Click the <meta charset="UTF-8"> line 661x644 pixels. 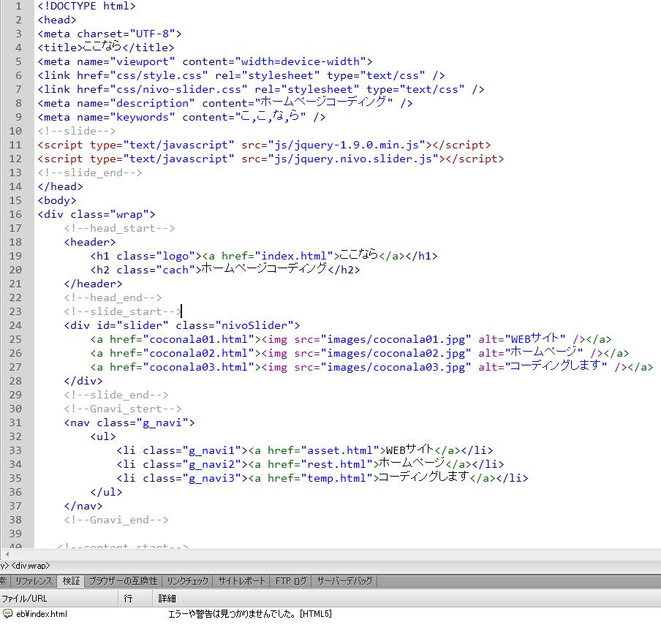coord(110,34)
